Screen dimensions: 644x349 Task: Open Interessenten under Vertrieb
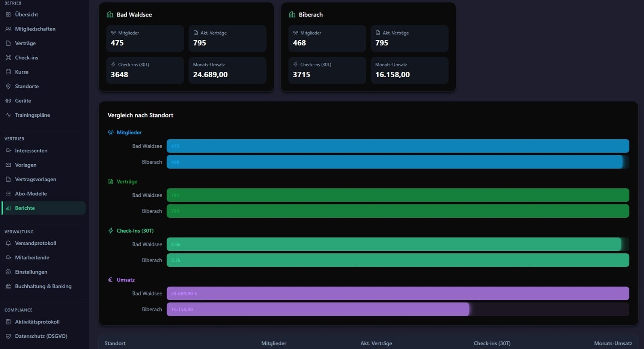tap(43, 151)
